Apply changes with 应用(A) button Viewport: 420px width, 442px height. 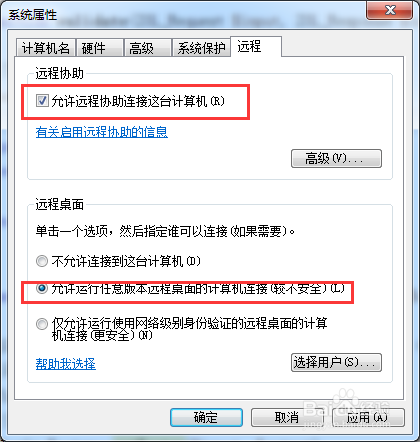pos(368,417)
